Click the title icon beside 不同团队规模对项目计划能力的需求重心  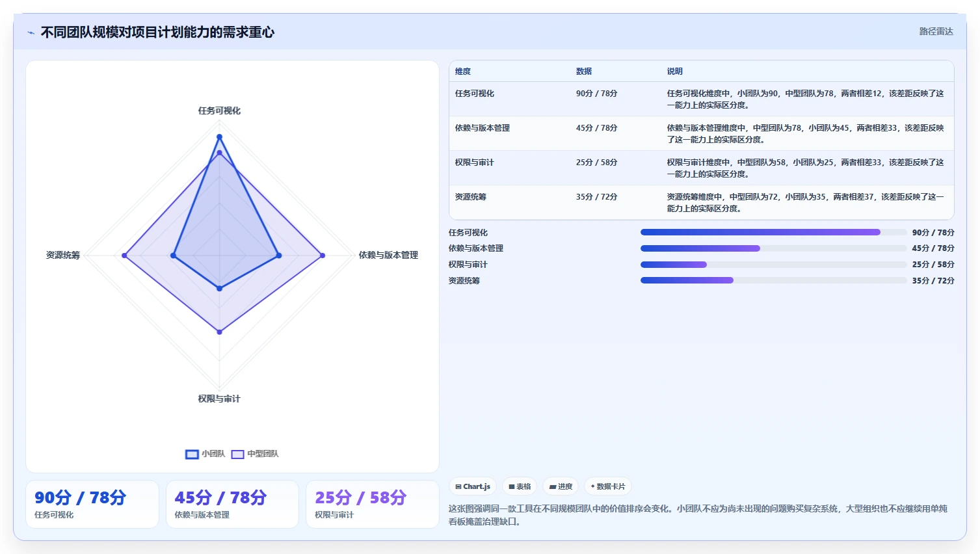point(31,33)
